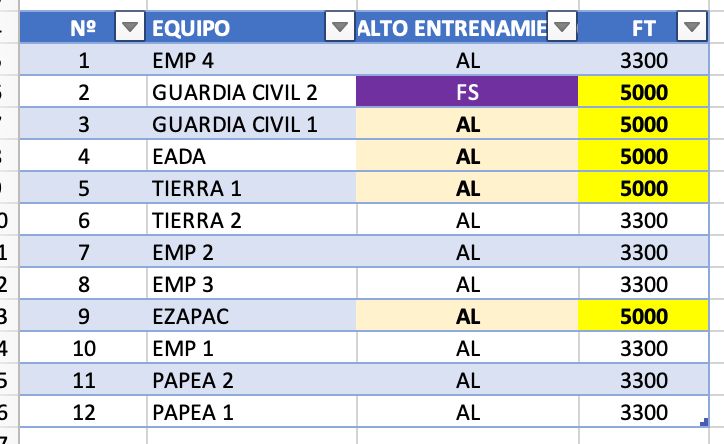This screenshot has width=724, height=444.
Task: Select the FT header cell label
Action: click(643, 29)
